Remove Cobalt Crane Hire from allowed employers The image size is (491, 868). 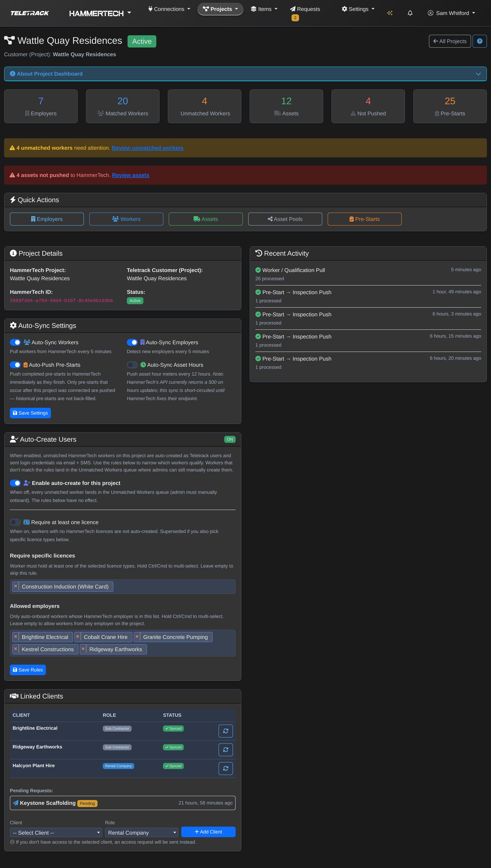pos(78,637)
